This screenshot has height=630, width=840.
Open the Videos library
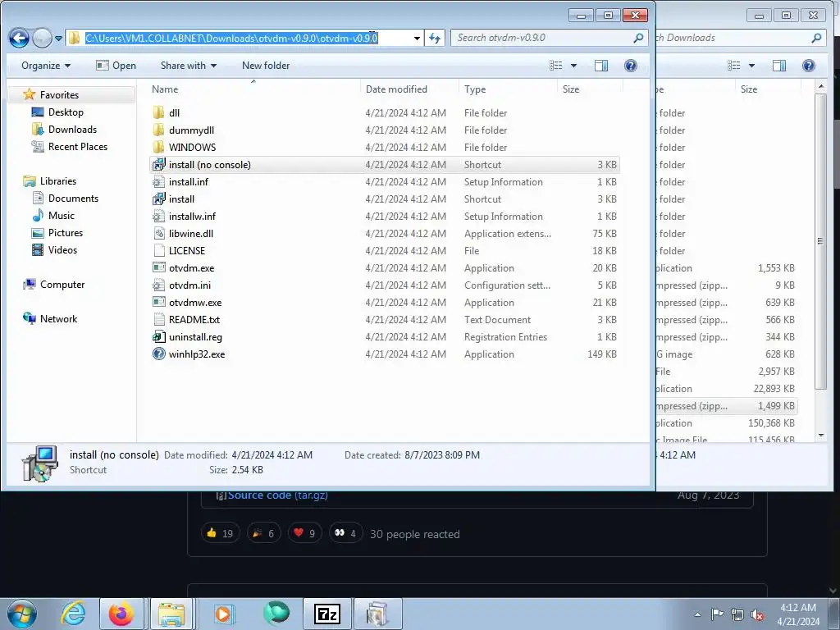[x=62, y=249]
